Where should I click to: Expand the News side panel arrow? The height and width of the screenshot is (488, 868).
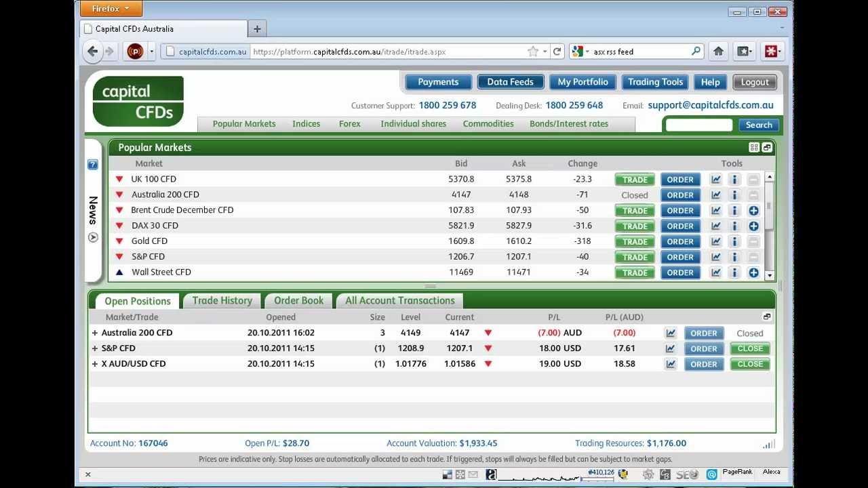pyautogui.click(x=93, y=238)
